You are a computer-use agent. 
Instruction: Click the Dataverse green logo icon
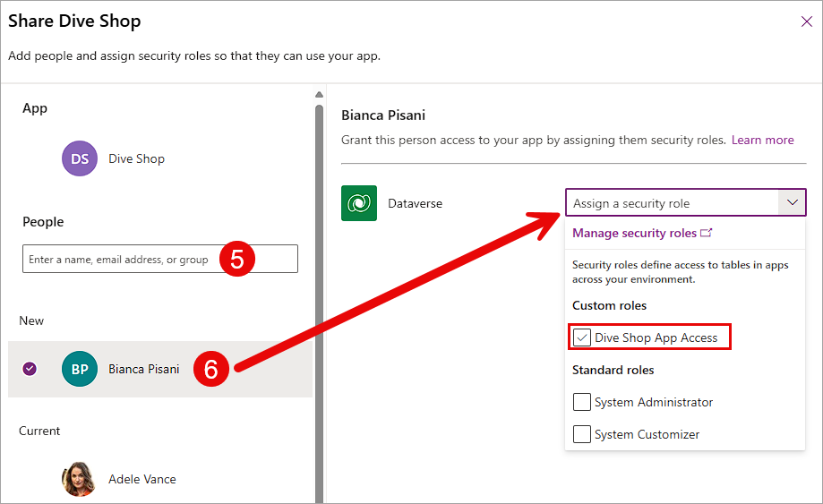[359, 203]
